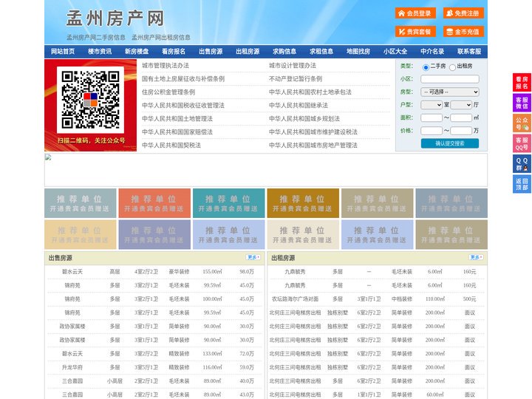The image size is (532, 399).
Task: Open 小区大全 in the navigation bar
Action: tap(395, 52)
